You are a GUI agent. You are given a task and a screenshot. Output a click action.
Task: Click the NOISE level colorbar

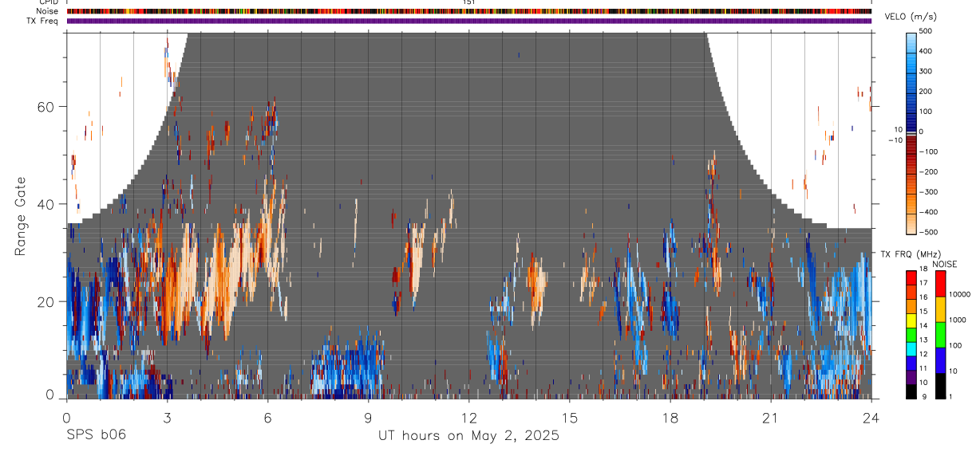pyautogui.click(x=941, y=335)
